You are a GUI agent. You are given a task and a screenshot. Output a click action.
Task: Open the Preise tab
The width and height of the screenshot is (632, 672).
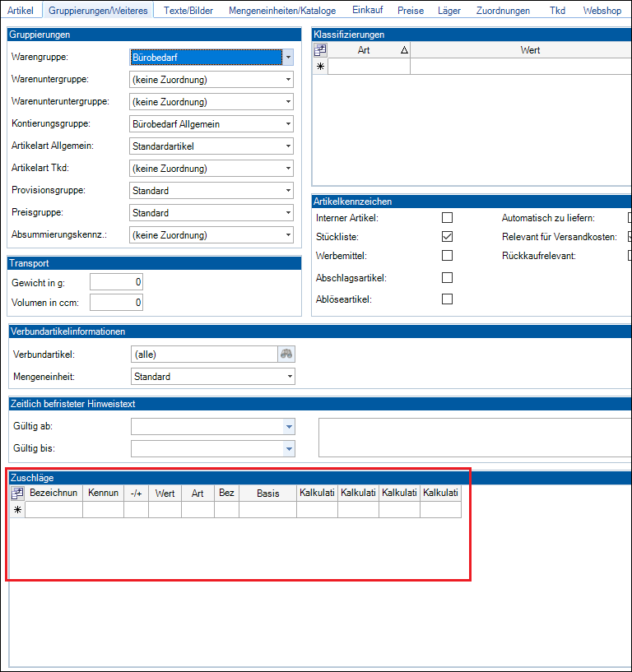[411, 11]
